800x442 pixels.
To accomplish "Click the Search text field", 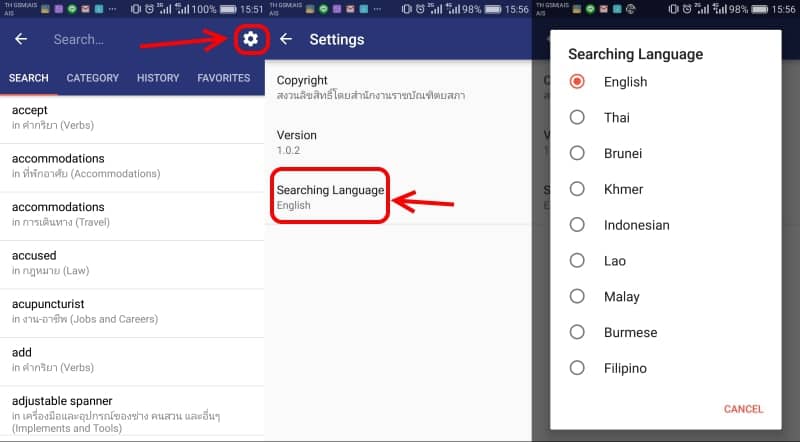I will click(138, 39).
